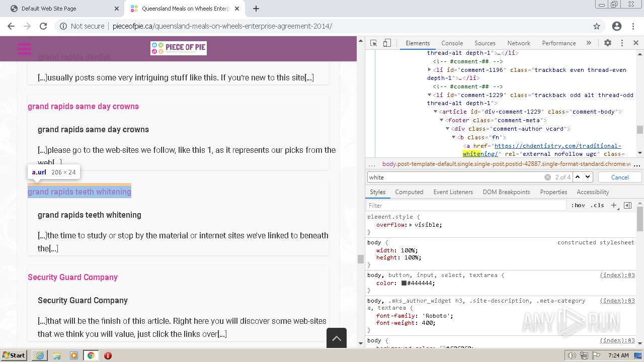This screenshot has width=644, height=362.
Task: Toggle the computed styles sidebar icon
Action: coord(627,206)
